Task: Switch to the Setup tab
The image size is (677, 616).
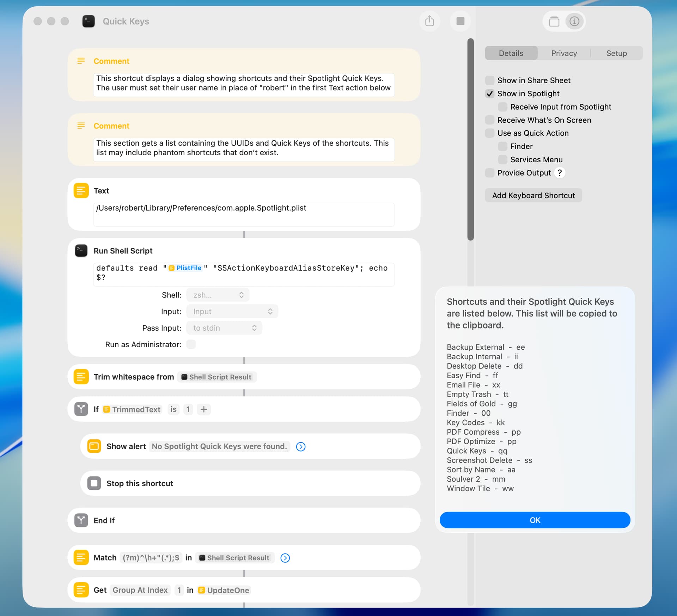Action: (x=616, y=53)
